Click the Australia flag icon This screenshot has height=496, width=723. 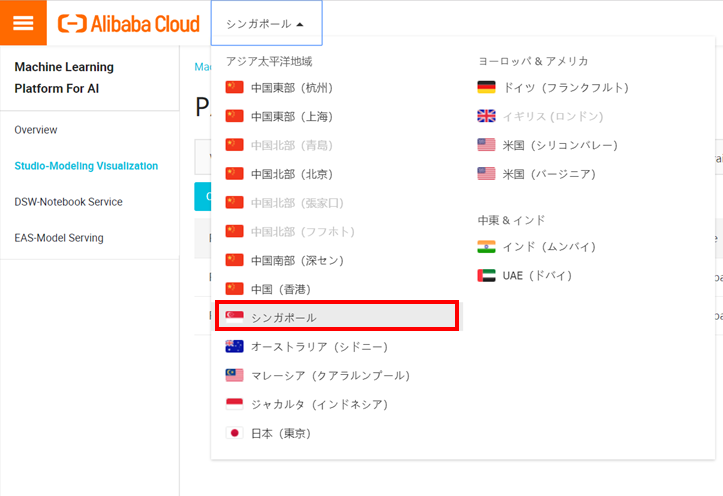234,346
